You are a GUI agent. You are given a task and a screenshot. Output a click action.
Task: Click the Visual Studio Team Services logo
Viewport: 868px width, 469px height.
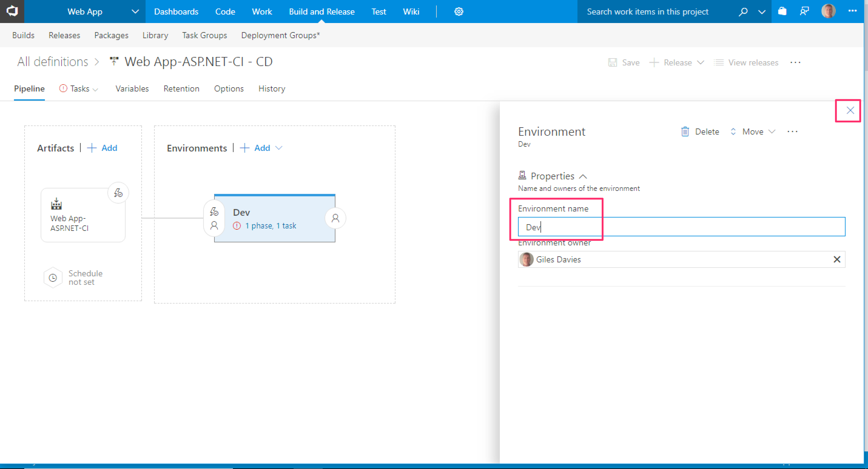(x=12, y=11)
